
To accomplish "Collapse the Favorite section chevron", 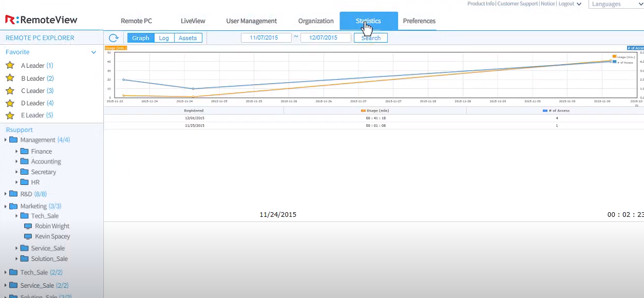I will 93,52.
